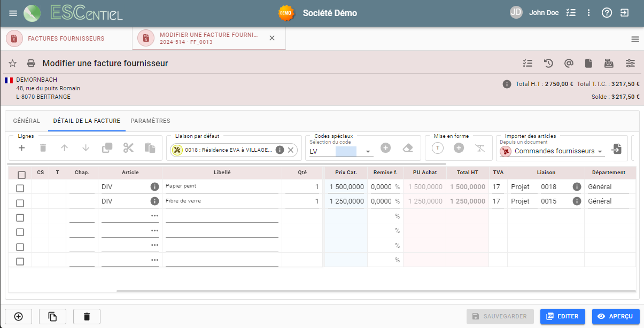Open the hamburger main menu
Screen dimensions: 644x328
click(13, 13)
